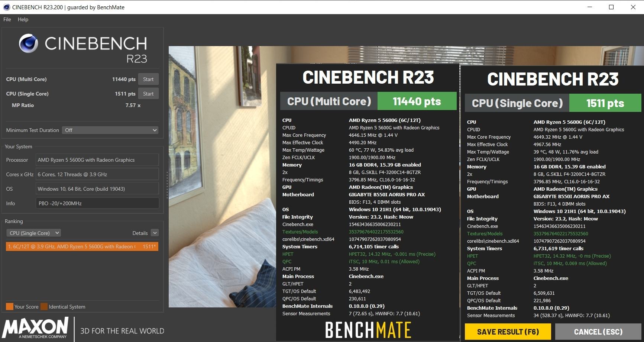This screenshot has height=342, width=644.
Task: Click the Cinebench sphere logo in the left panel
Action: point(29,43)
